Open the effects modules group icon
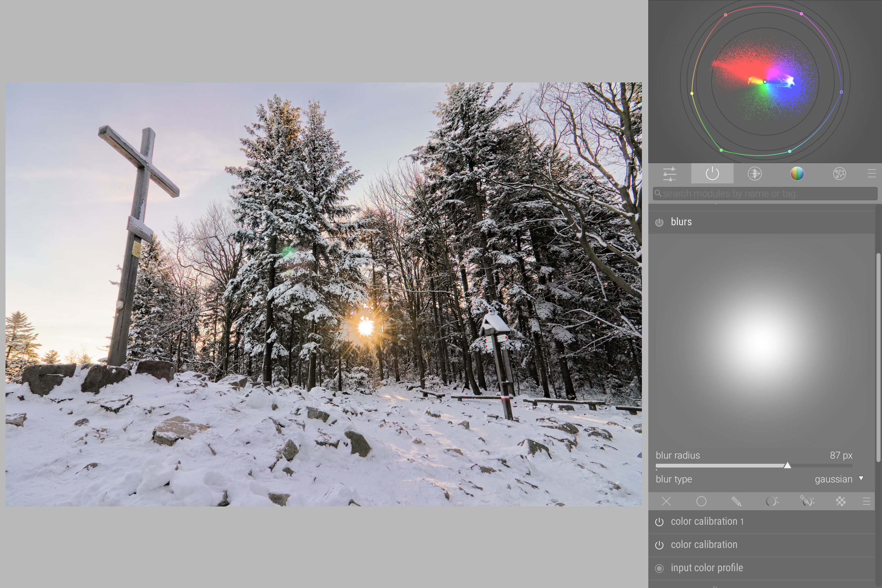The image size is (882, 588). click(x=839, y=174)
